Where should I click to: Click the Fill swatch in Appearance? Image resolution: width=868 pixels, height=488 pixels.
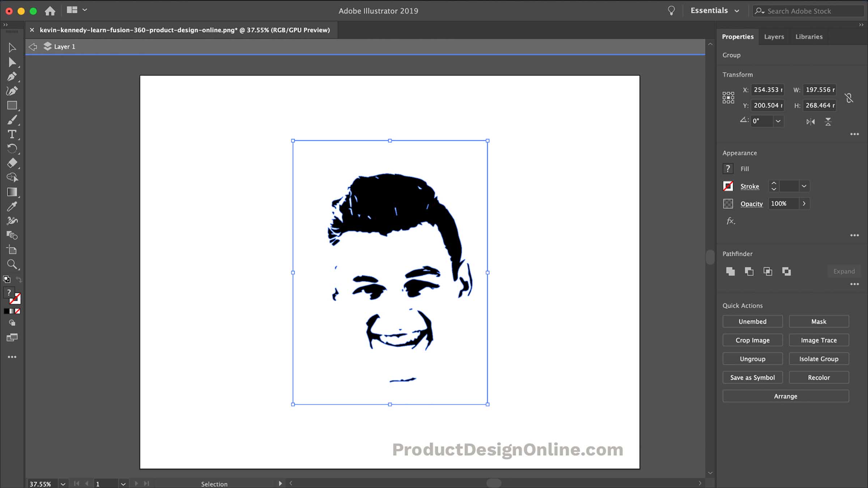[728, 168]
